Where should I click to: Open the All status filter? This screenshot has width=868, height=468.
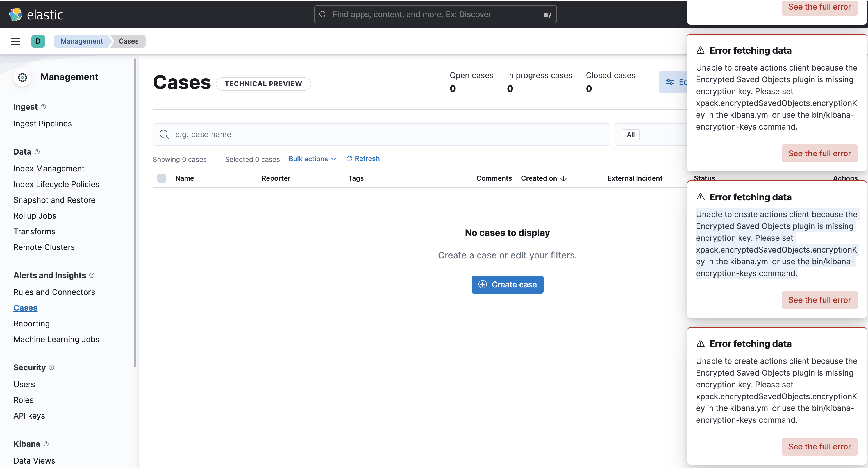[x=630, y=135]
